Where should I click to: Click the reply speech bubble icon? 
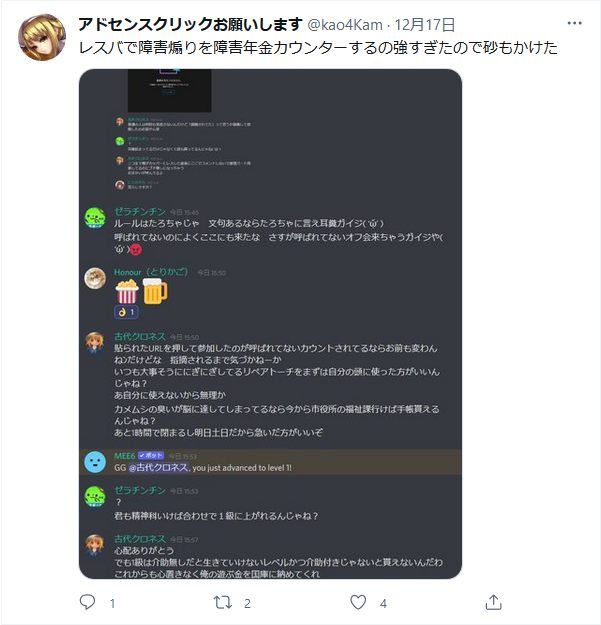click(x=87, y=602)
